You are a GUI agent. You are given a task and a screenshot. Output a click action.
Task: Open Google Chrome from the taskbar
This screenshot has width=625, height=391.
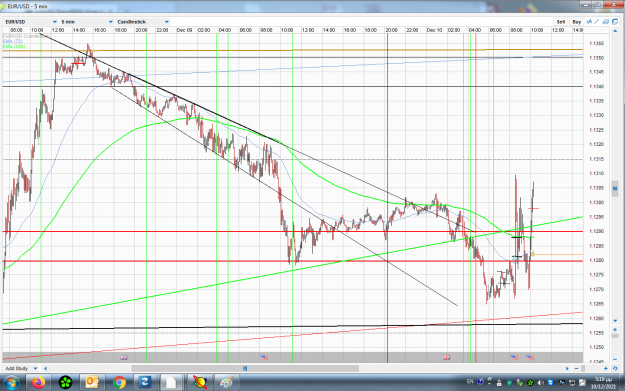(x=119, y=383)
